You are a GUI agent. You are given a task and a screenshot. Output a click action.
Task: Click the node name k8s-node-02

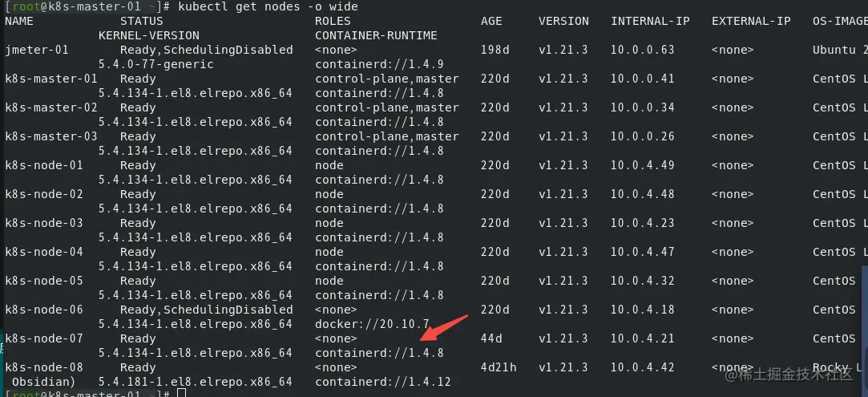pos(44,194)
